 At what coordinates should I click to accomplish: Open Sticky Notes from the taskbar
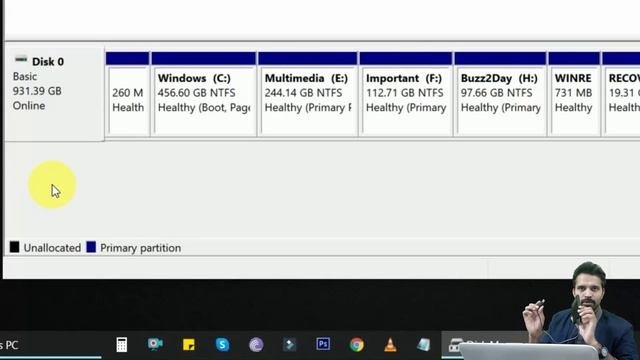(x=189, y=344)
